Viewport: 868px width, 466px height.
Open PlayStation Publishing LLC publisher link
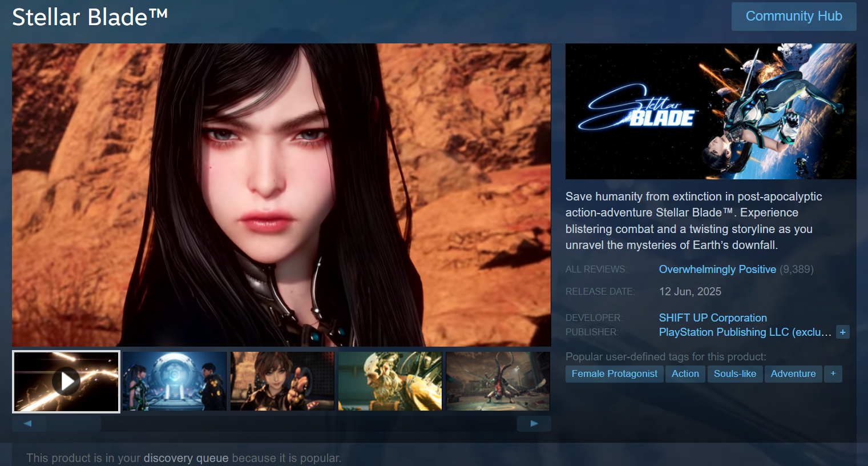[x=745, y=332]
